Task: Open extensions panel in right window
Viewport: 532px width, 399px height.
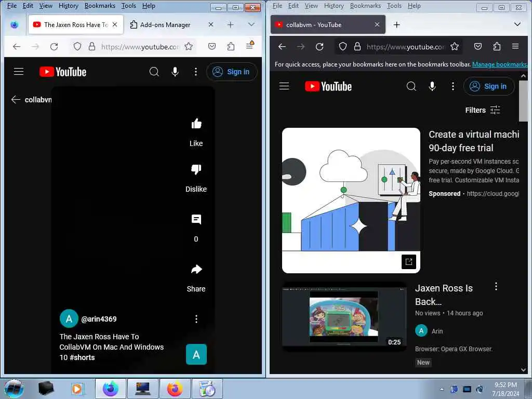Action: pos(497,46)
